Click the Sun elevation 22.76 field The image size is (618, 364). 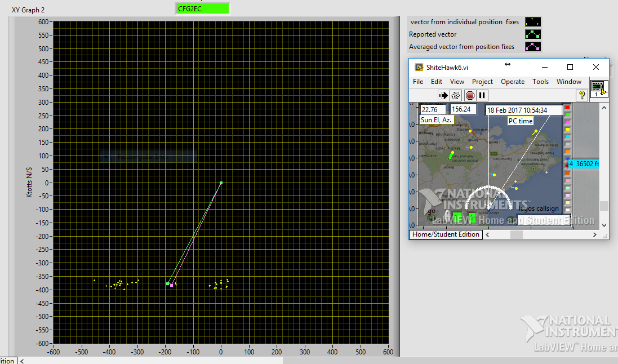433,110
